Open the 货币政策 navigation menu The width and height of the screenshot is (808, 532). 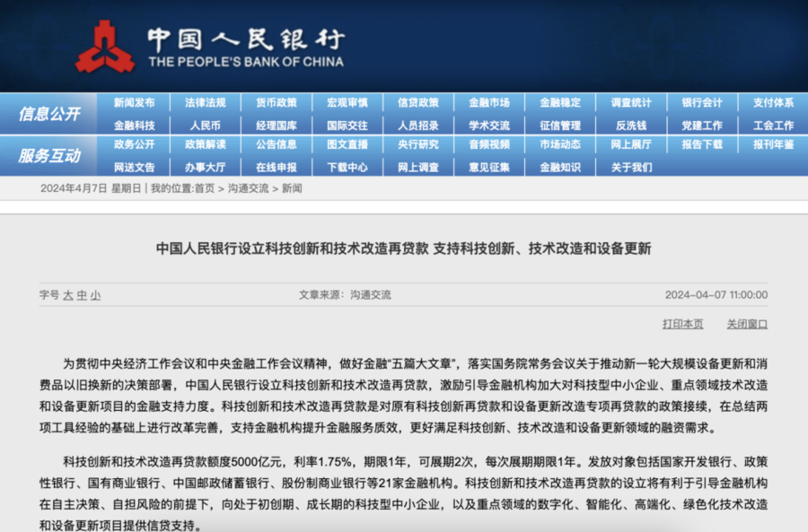277,101
